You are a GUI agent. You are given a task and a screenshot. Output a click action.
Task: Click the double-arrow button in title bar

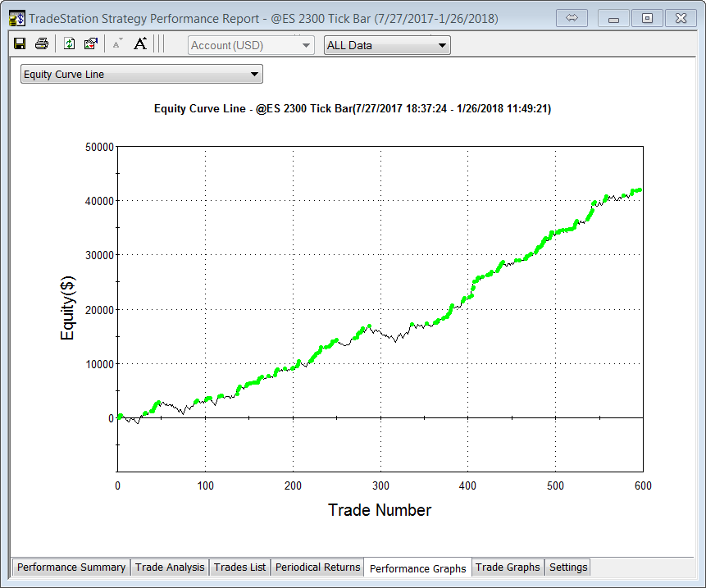coord(572,18)
